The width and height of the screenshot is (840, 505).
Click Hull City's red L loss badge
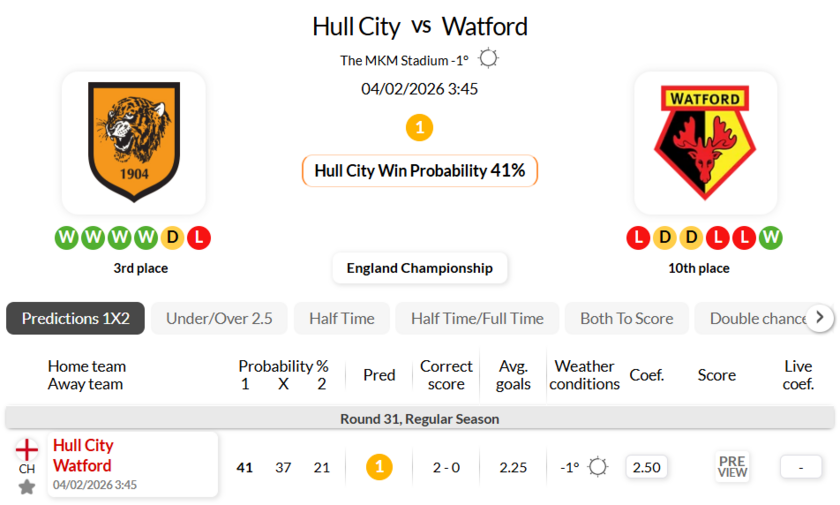(198, 238)
